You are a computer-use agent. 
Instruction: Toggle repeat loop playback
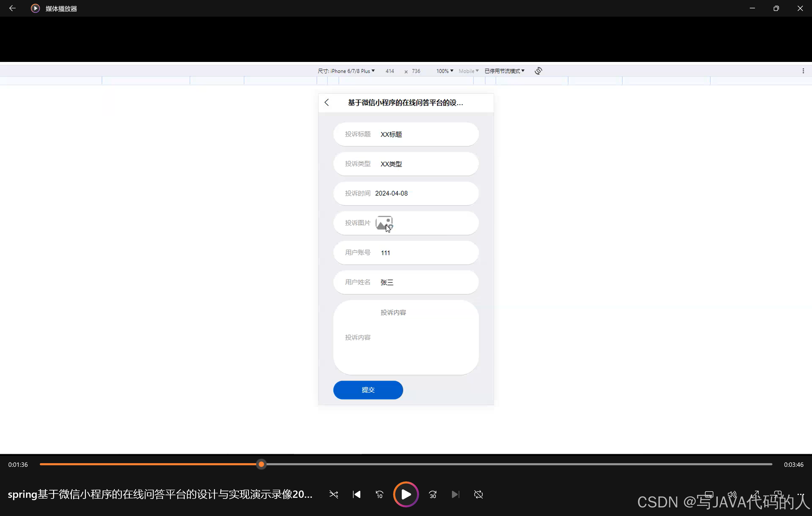point(479,494)
